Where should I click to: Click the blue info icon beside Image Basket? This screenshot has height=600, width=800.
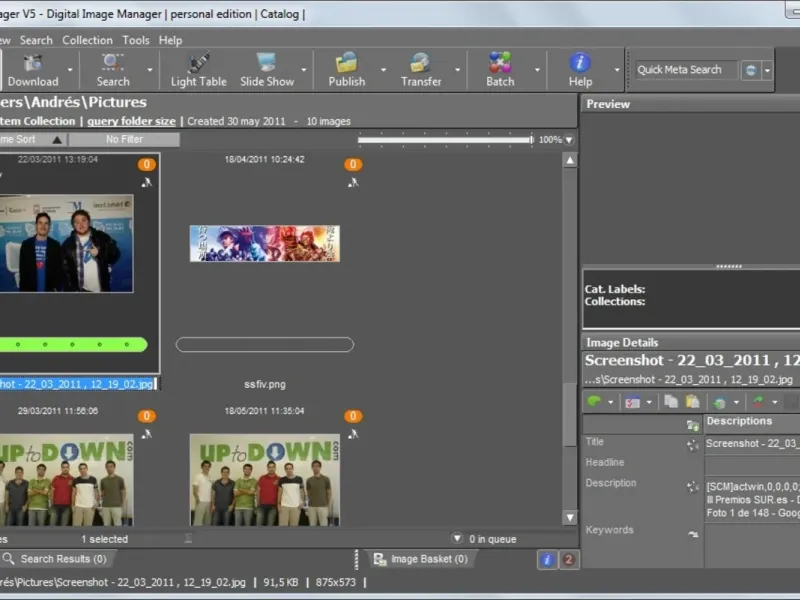pyautogui.click(x=547, y=560)
